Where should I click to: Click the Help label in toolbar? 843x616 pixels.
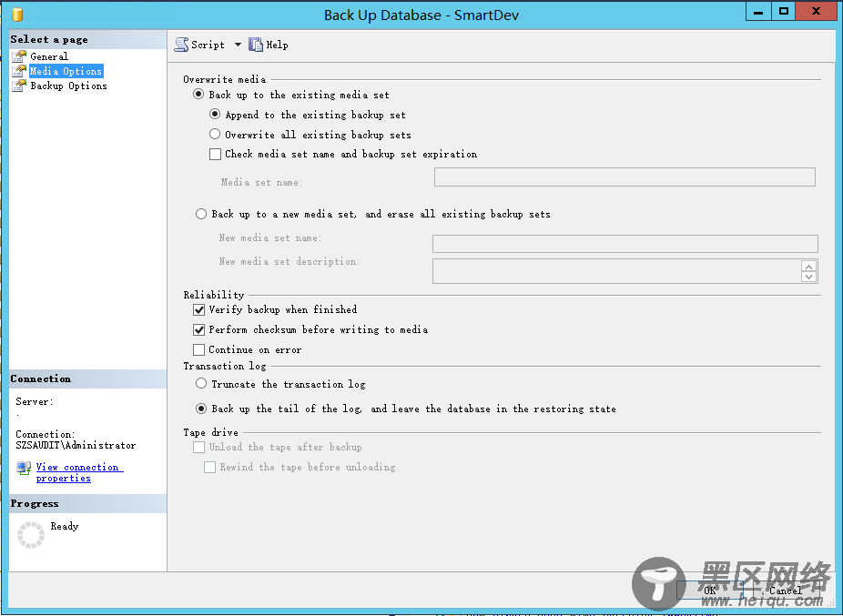[x=278, y=45]
